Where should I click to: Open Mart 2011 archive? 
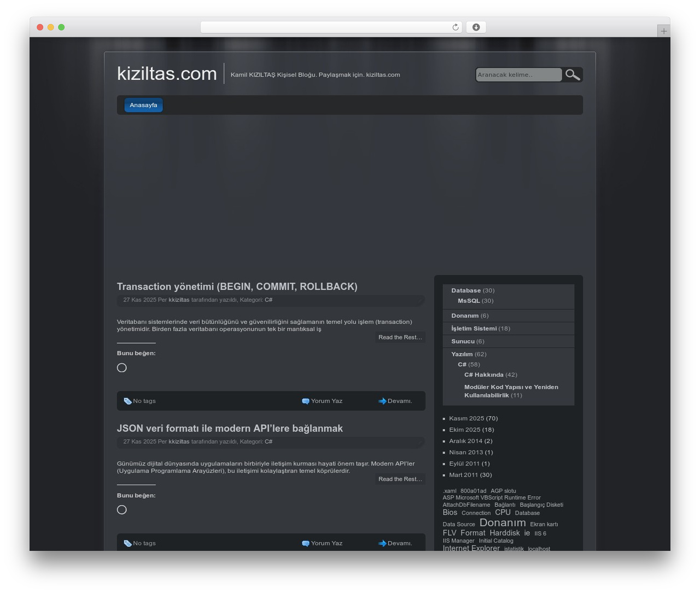[x=464, y=475]
